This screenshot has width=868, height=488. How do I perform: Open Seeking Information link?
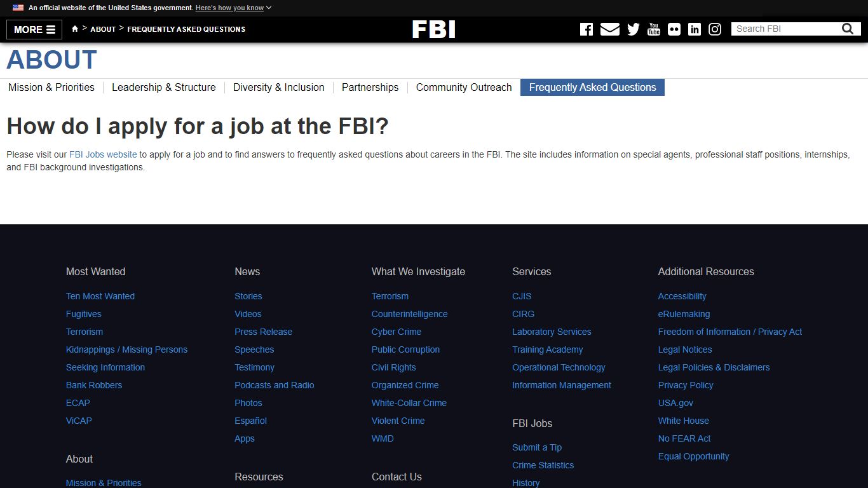[x=105, y=367]
